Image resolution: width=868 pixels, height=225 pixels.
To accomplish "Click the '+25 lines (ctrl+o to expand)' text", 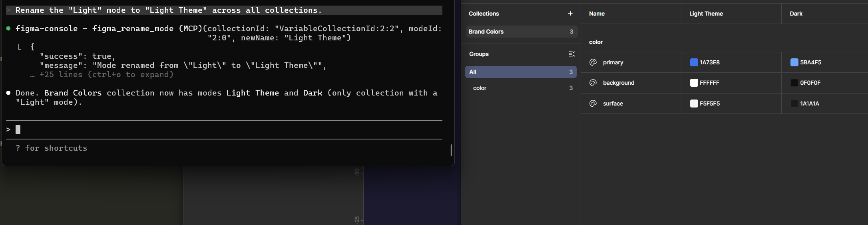I will [106, 75].
